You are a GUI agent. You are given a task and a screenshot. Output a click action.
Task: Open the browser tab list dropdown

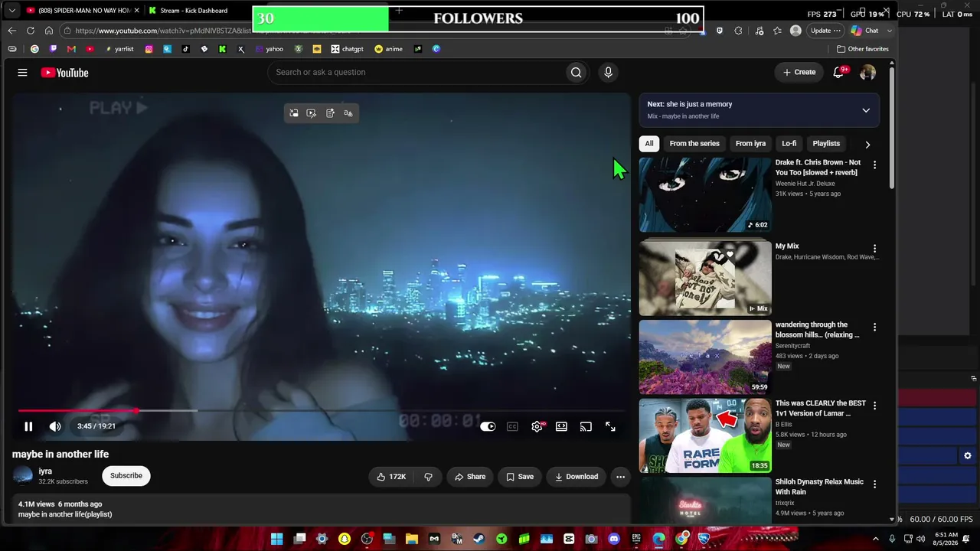11,11
